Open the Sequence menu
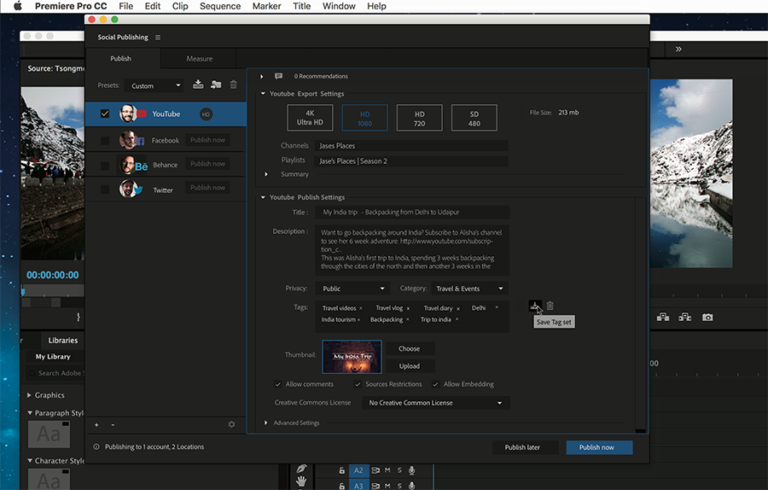This screenshot has height=490, width=768. tap(220, 6)
